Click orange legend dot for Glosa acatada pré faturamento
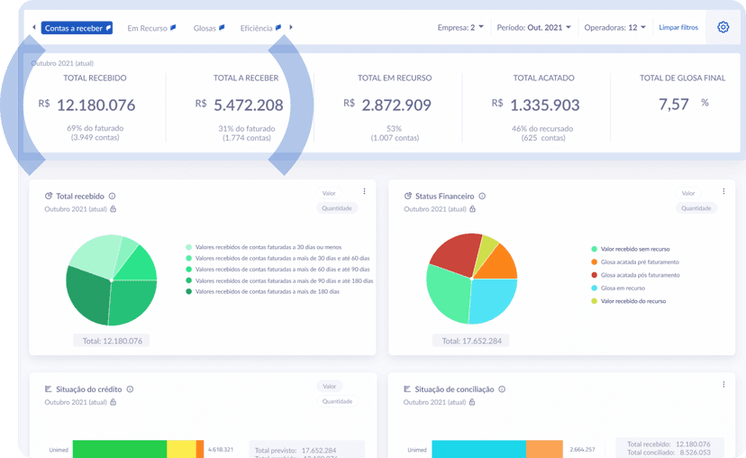 pyautogui.click(x=594, y=262)
